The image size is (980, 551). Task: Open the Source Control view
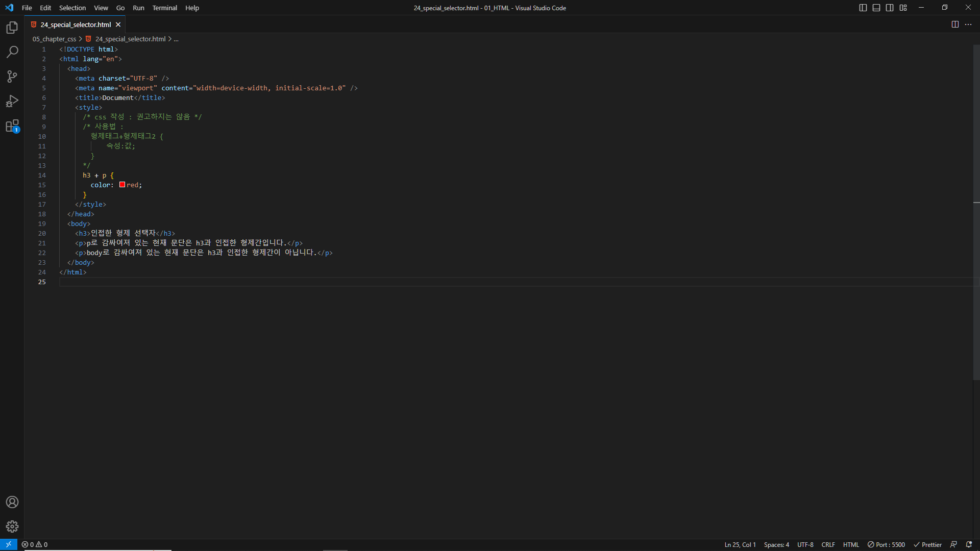click(x=12, y=77)
